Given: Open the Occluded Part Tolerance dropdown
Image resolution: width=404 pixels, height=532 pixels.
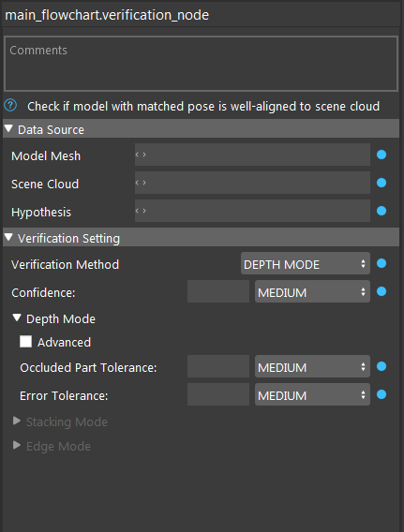Looking at the screenshot, I should tap(312, 366).
